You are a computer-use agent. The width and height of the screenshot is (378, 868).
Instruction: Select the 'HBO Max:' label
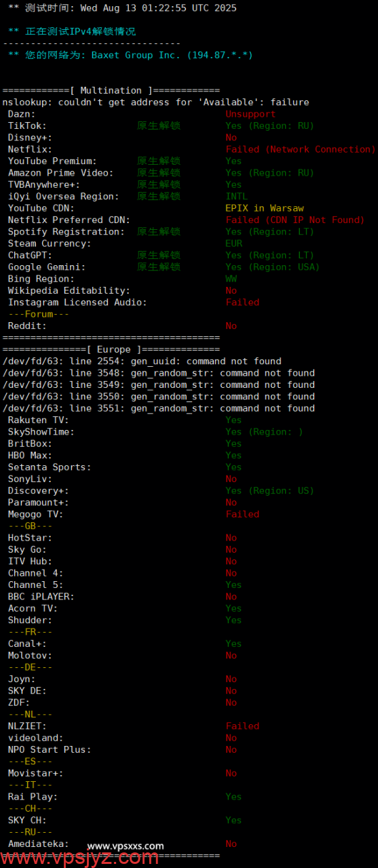30,456
